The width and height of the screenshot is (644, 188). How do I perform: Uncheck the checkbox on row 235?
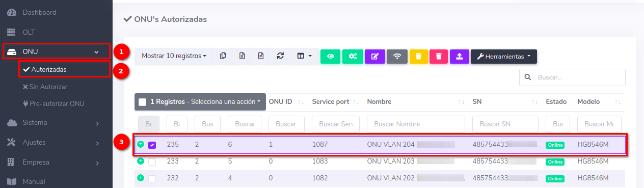coord(152,145)
